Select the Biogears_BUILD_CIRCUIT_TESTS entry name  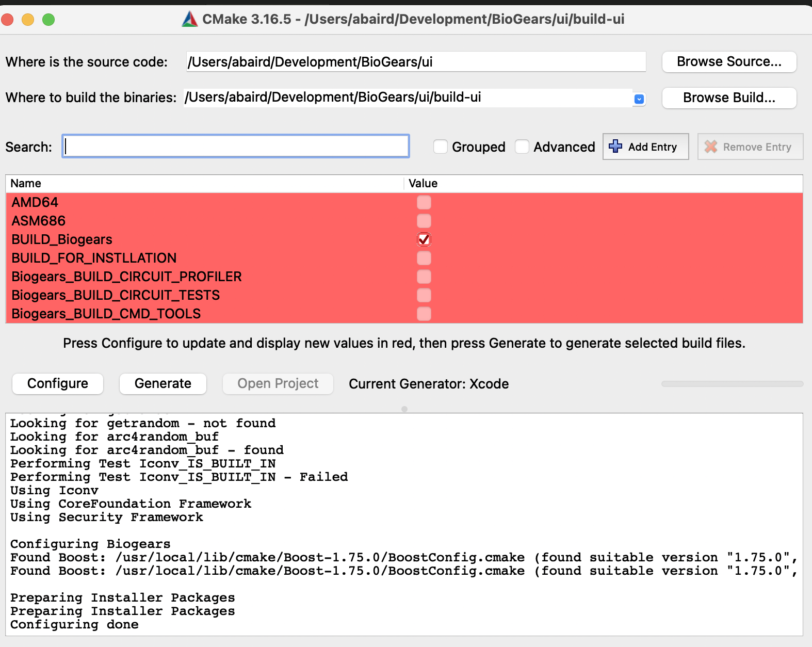116,295
